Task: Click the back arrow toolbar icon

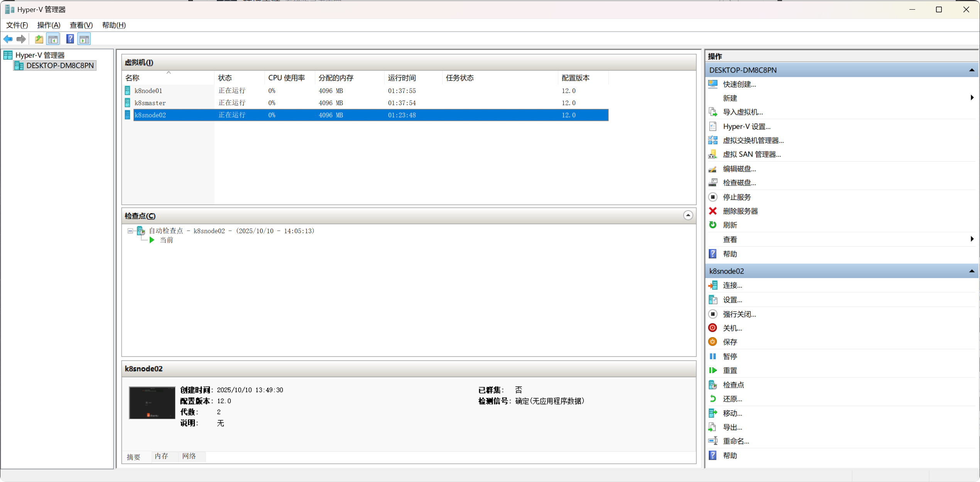Action: tap(8, 39)
